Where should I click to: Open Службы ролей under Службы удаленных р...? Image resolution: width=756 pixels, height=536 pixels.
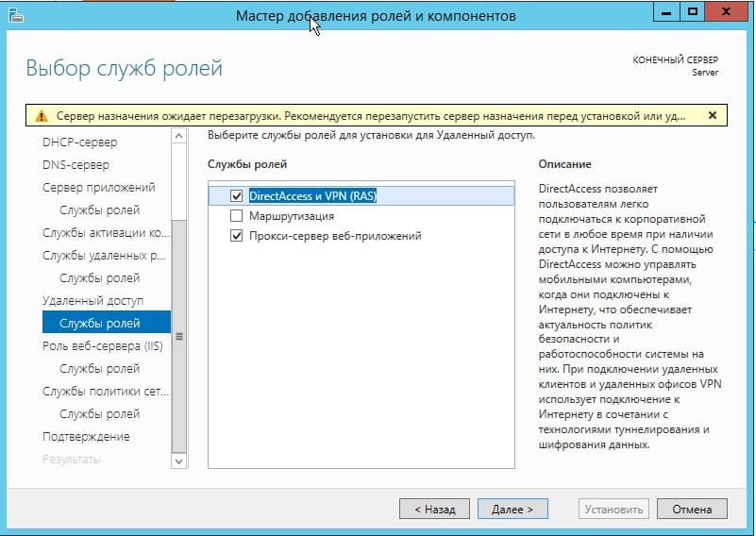tap(99, 278)
